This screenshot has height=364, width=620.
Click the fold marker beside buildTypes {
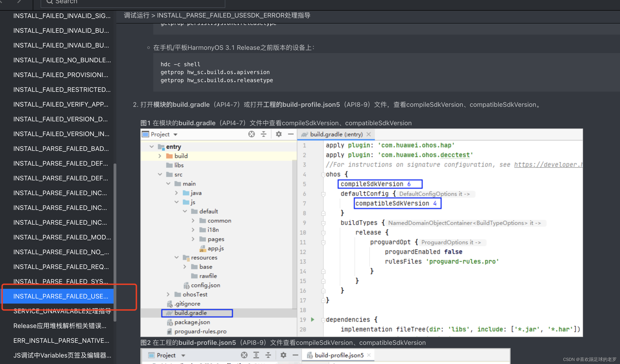[323, 223]
